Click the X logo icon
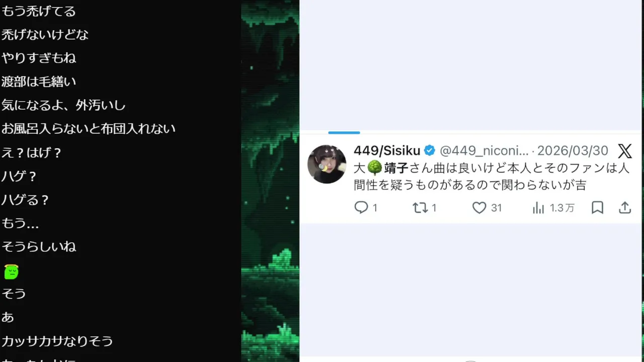The height and width of the screenshot is (362, 644). [624, 151]
